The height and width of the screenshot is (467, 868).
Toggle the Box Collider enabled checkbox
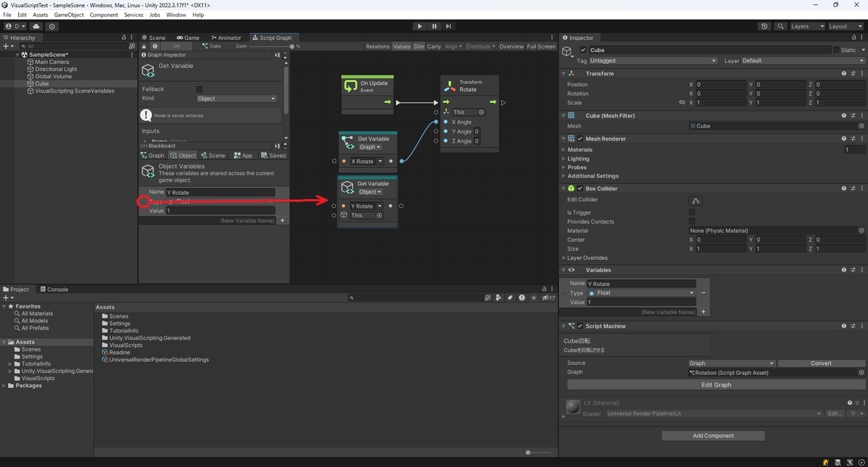580,188
